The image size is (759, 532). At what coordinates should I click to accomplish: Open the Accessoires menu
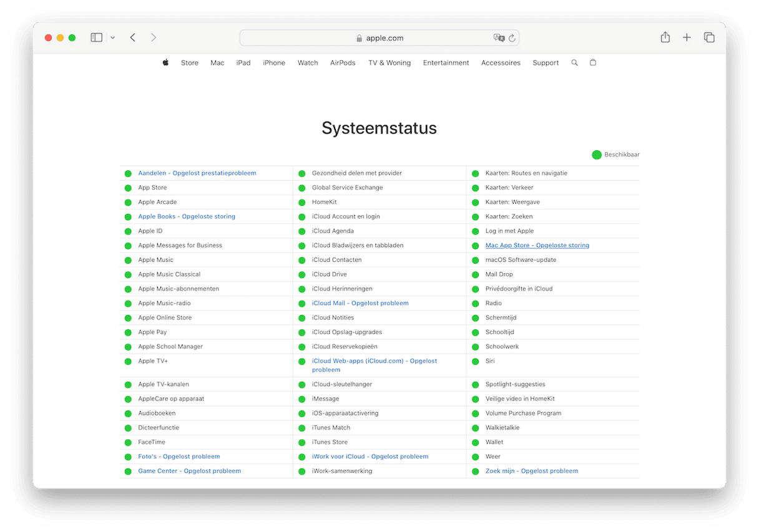pyautogui.click(x=501, y=63)
